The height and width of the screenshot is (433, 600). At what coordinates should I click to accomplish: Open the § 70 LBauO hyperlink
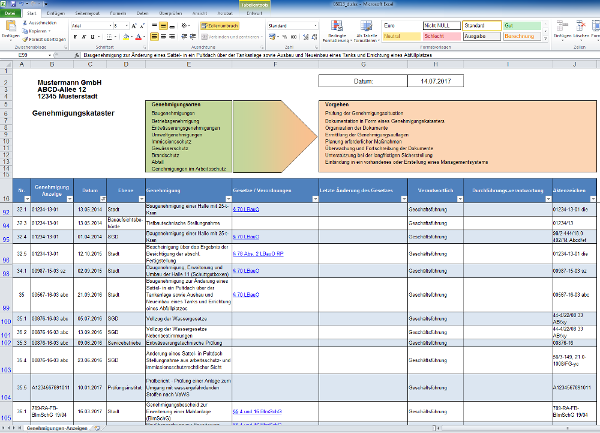coord(244,210)
